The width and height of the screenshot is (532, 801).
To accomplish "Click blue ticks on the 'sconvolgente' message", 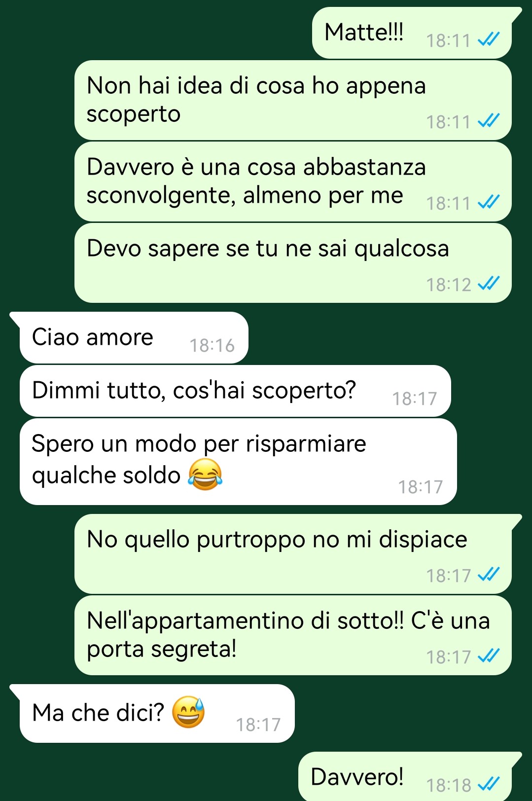I will pos(489,202).
